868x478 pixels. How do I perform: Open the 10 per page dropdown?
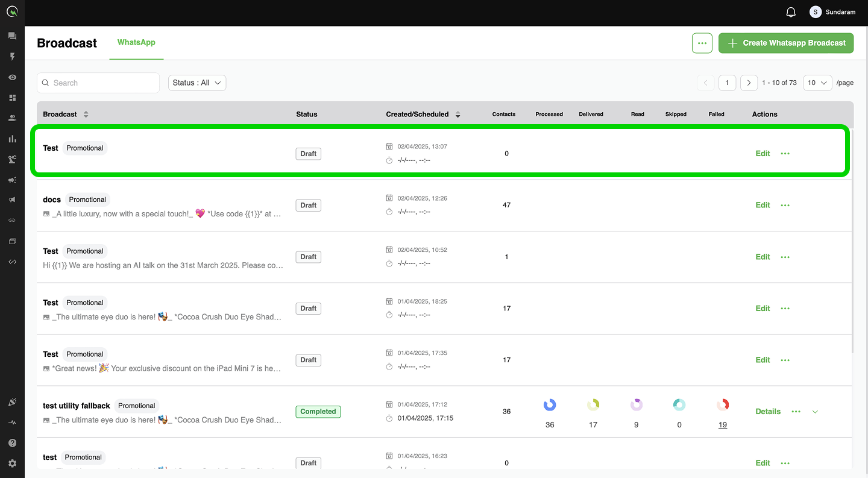(x=817, y=83)
